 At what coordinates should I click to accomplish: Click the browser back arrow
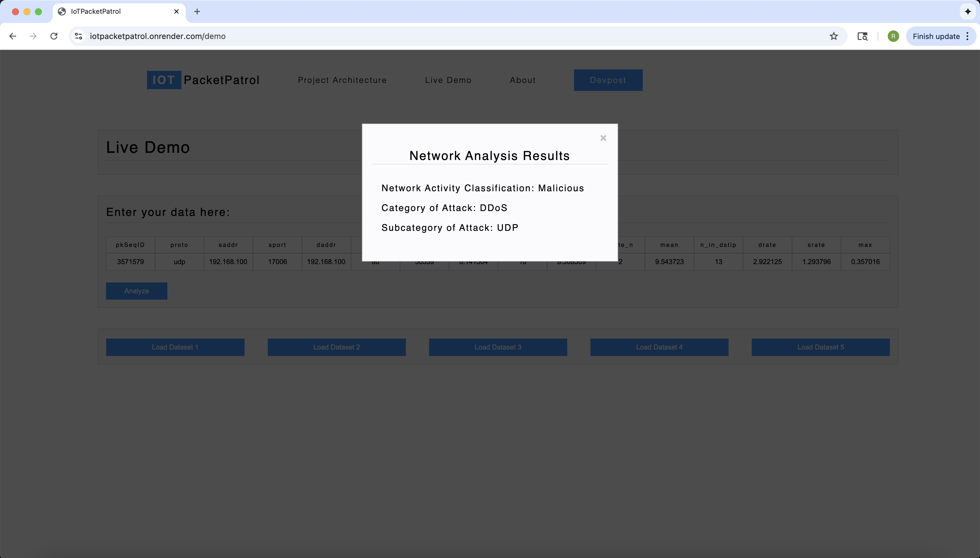click(x=13, y=36)
